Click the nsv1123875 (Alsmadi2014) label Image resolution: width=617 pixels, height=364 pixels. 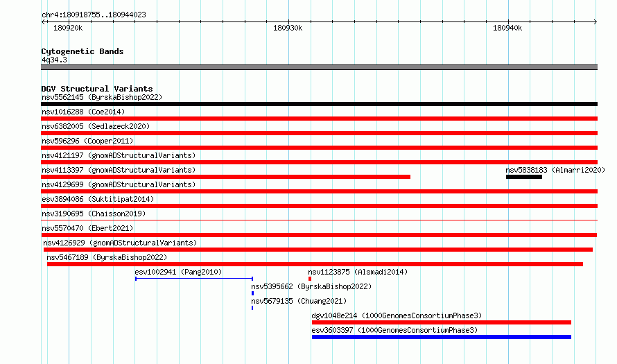[358, 272]
